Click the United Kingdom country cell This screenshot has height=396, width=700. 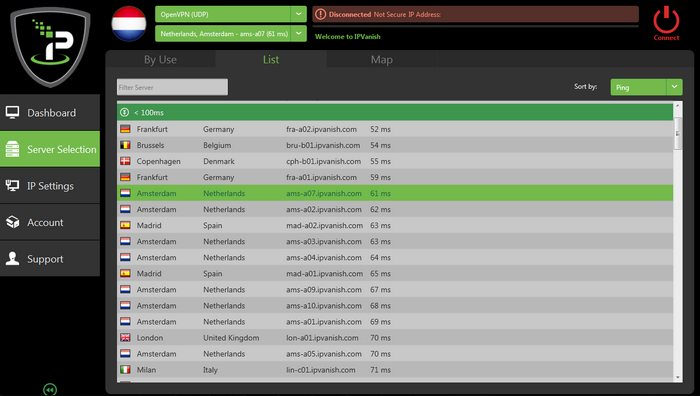point(231,338)
